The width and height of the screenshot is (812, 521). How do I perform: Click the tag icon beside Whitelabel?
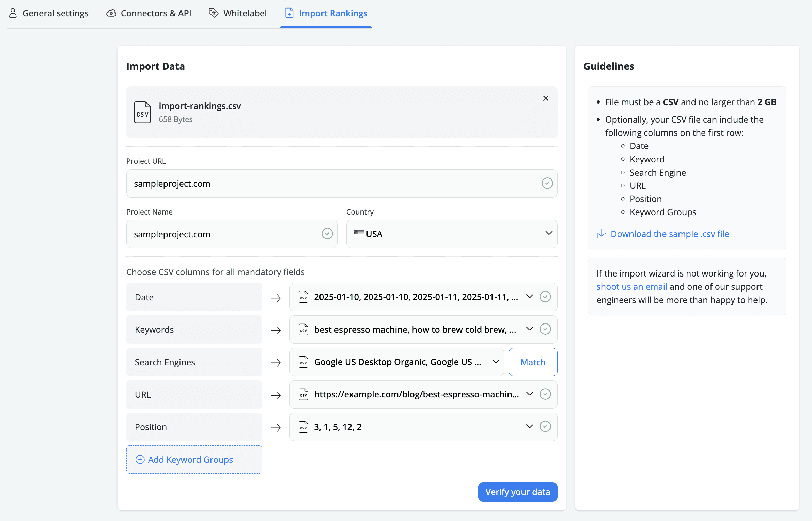(x=213, y=13)
